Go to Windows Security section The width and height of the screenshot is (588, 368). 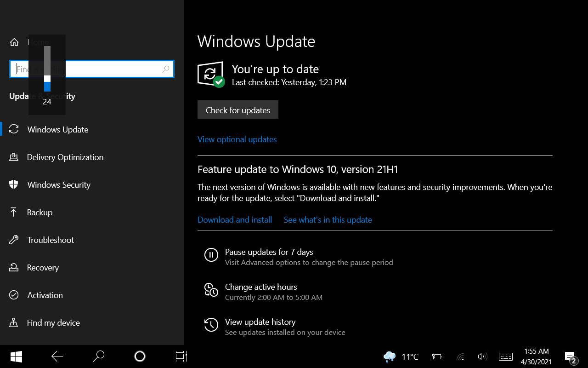(58, 185)
